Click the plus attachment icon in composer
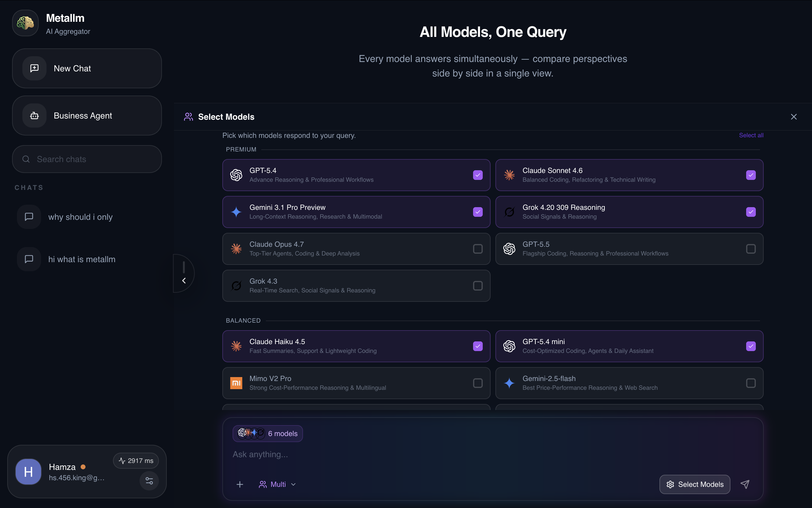812x508 pixels. click(240, 484)
